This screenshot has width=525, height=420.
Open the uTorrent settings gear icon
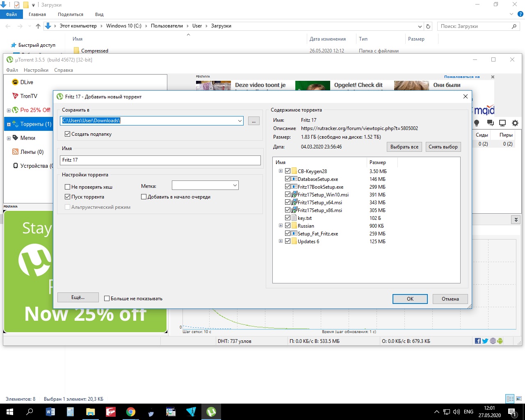click(515, 123)
